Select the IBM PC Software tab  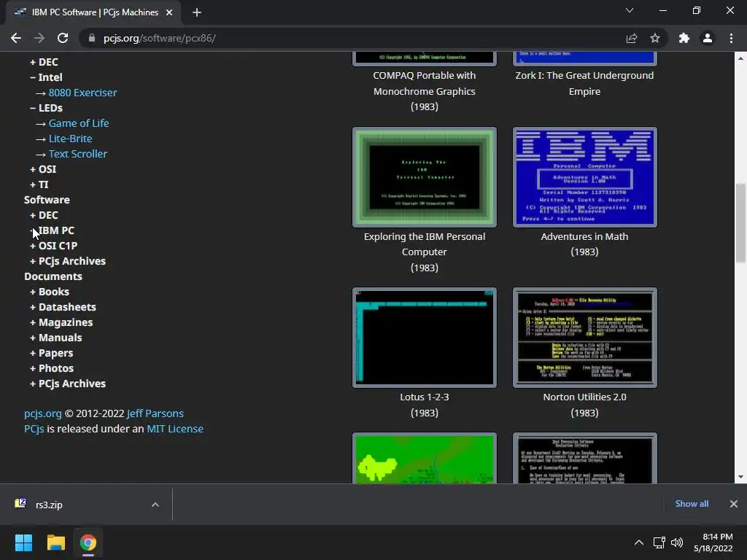93,12
